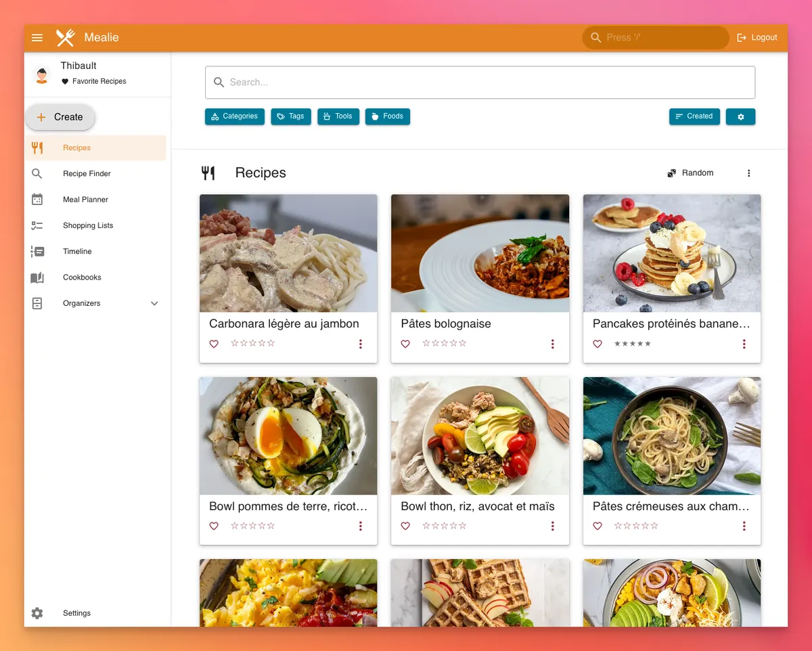Click the Shopping Lists checklist icon
This screenshot has height=651, width=812.
pyautogui.click(x=37, y=225)
